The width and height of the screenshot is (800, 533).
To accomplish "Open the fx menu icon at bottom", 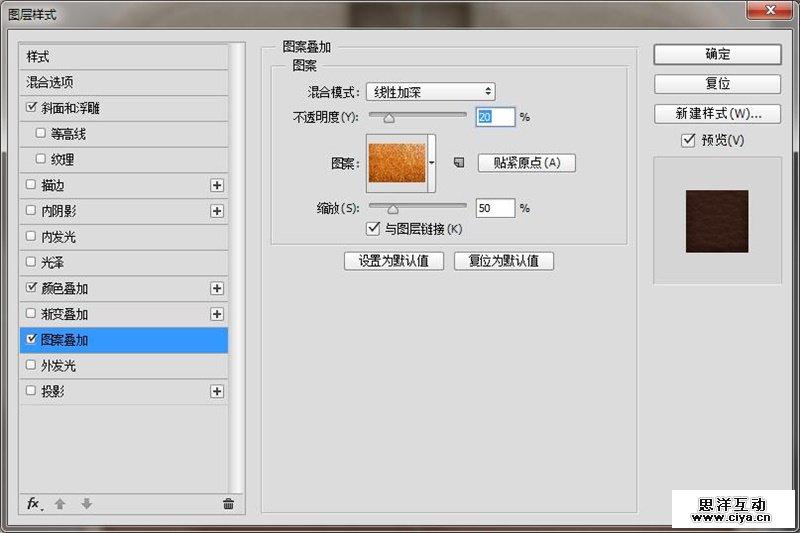I will pyautogui.click(x=34, y=504).
